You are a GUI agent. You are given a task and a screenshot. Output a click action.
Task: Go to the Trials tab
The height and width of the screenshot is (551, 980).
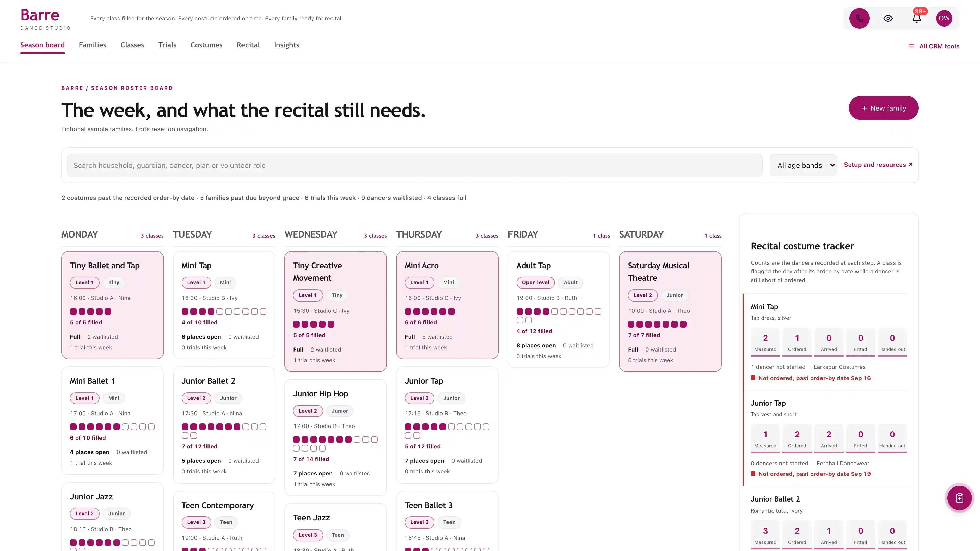[x=167, y=45]
